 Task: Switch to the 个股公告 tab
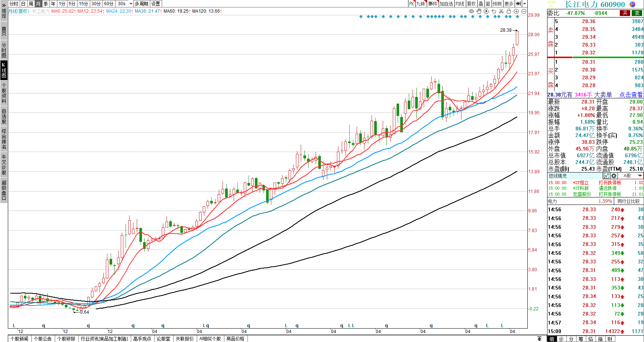tap(43, 339)
